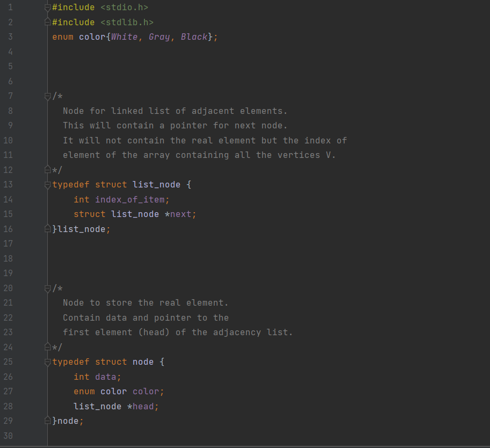This screenshot has width=490, height=448.
Task: Click the index_of_item field name
Action: 130,200
